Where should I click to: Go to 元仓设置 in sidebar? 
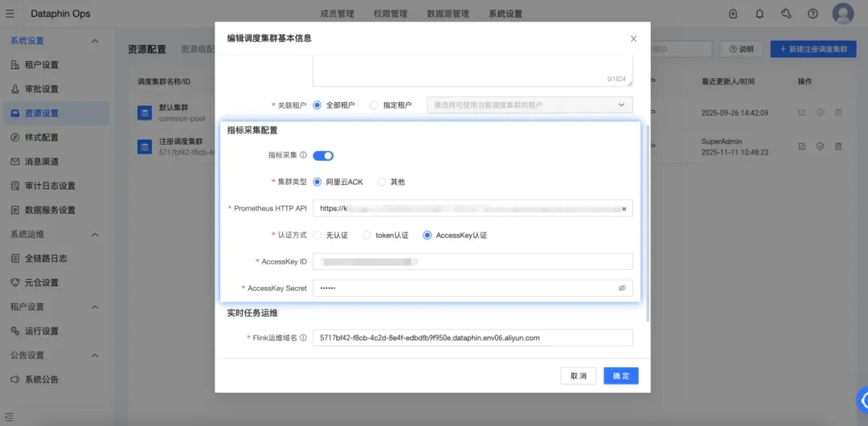click(55, 282)
